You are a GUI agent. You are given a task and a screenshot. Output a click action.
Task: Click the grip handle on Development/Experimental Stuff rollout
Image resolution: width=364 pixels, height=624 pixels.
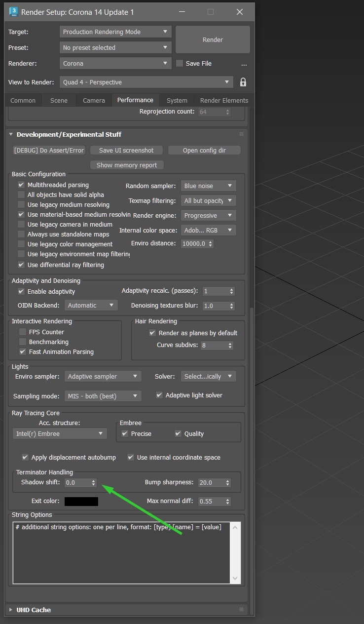pyautogui.click(x=241, y=134)
